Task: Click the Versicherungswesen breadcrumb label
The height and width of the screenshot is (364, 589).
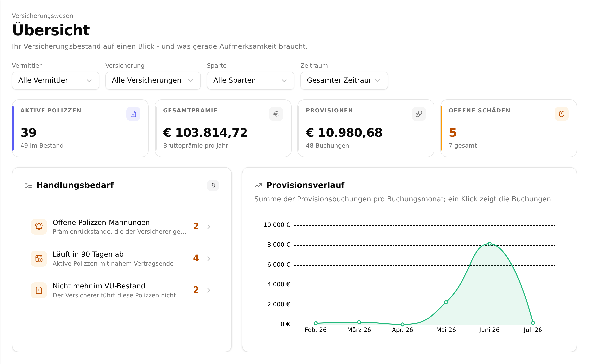Action: point(43,16)
